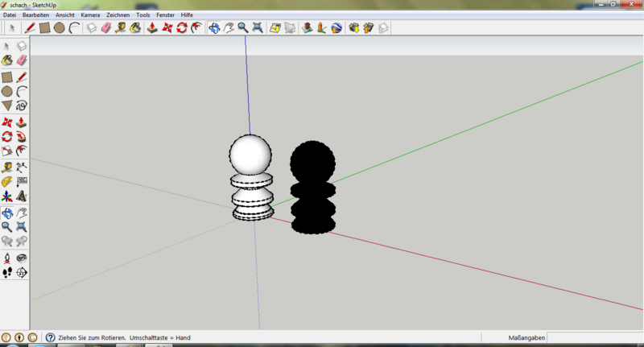Select the Circle tool in top toolbar

click(60, 28)
